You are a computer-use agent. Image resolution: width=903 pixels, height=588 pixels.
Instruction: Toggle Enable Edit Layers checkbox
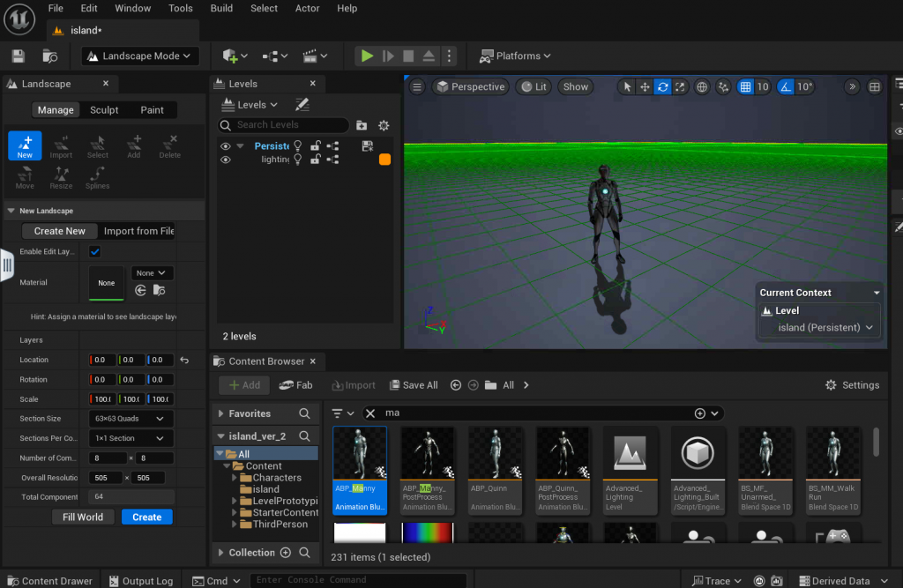click(x=94, y=251)
